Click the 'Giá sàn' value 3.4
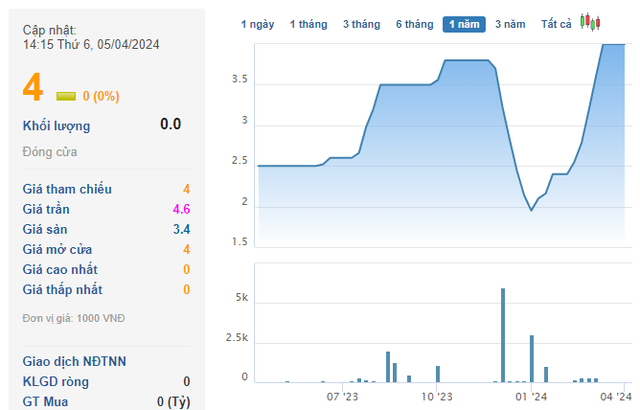 coord(180,229)
